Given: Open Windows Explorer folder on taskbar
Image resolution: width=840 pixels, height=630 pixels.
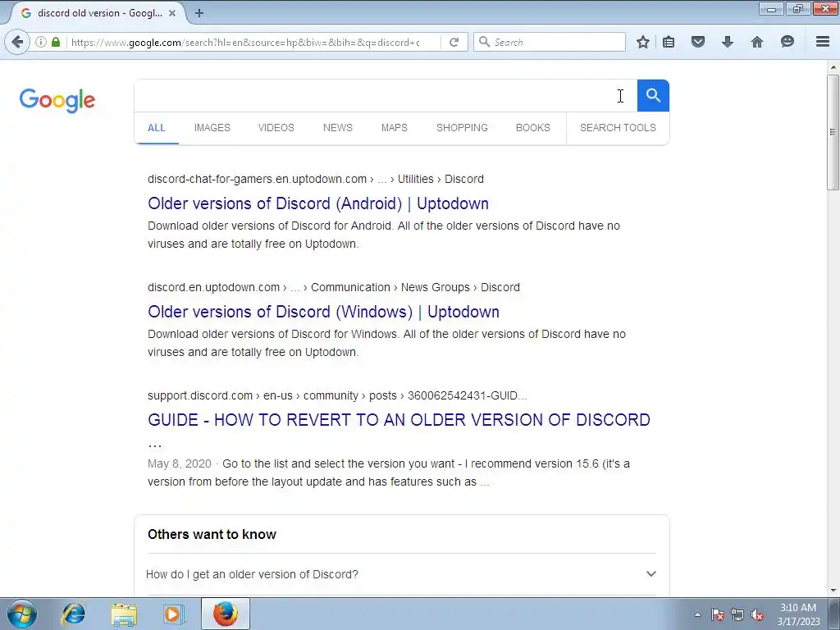Looking at the screenshot, I should pyautogui.click(x=124, y=614).
